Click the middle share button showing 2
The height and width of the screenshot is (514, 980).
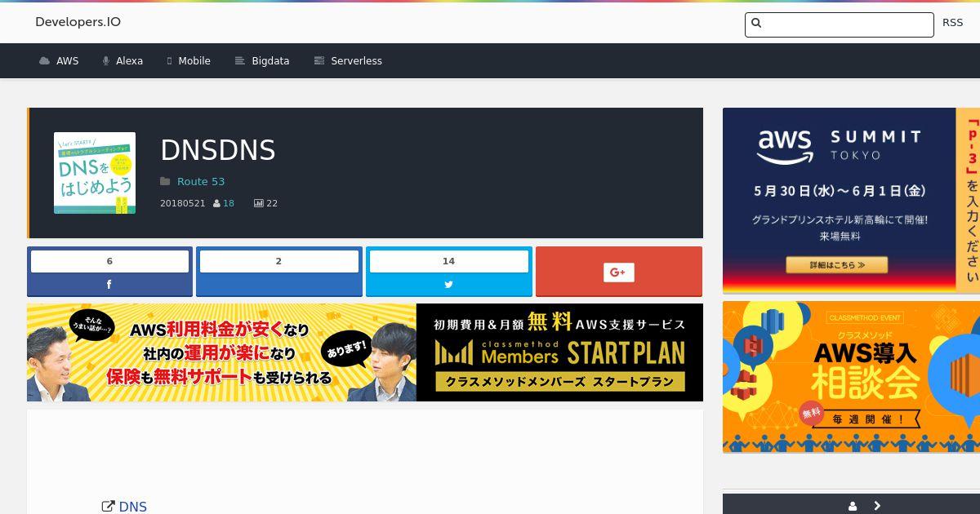pyautogui.click(x=278, y=272)
